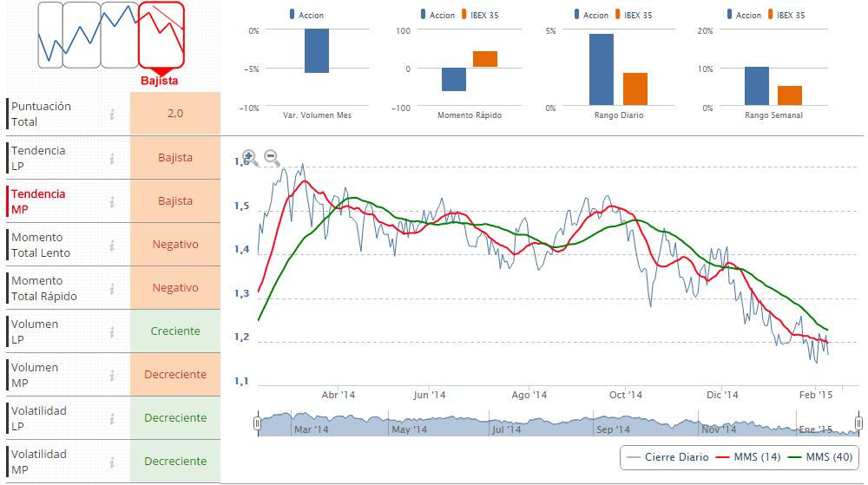
Task: Toggle MMS (40) series in legend
Action: [820, 457]
